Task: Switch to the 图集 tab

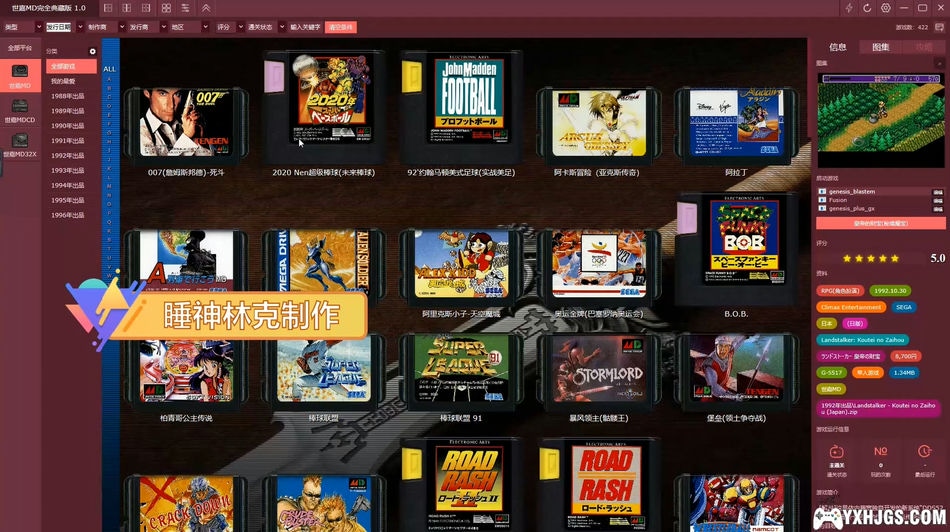Action: [x=880, y=47]
